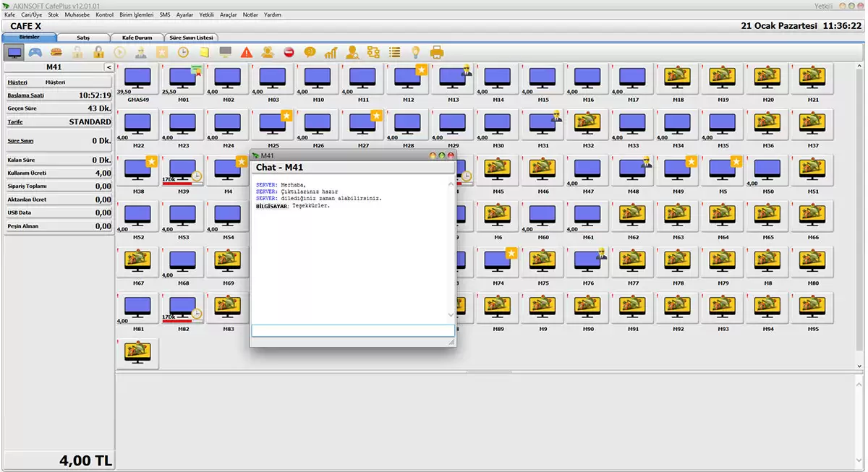Open the yellow sticky note icon

coord(205,52)
